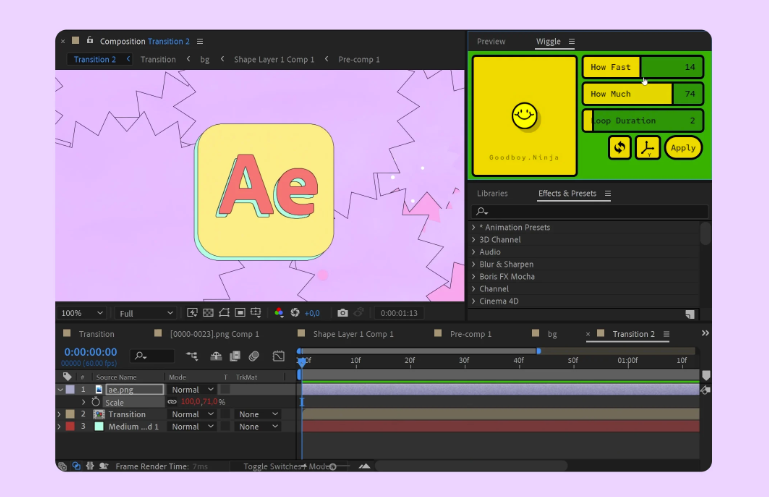Open the show channel color icon
Image resolution: width=769 pixels, height=497 pixels.
point(279,313)
